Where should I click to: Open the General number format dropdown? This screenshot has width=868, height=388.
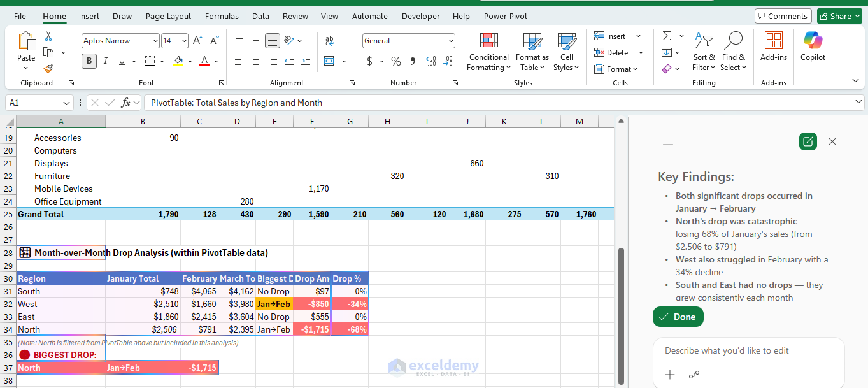451,41
